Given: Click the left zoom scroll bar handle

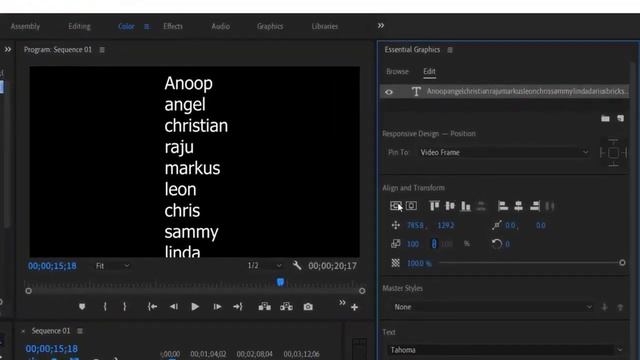Looking at the screenshot, I should pyautogui.click(x=28, y=291).
